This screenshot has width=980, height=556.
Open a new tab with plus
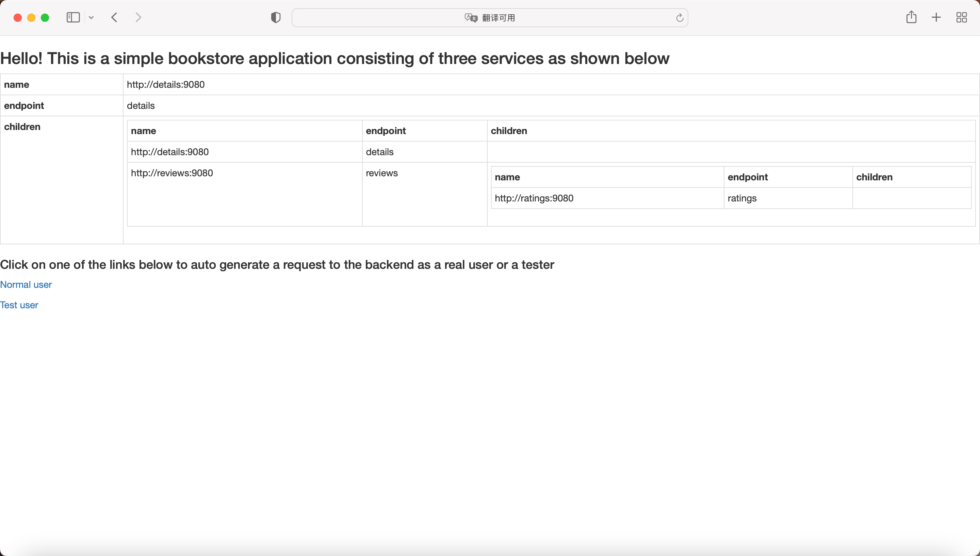936,18
